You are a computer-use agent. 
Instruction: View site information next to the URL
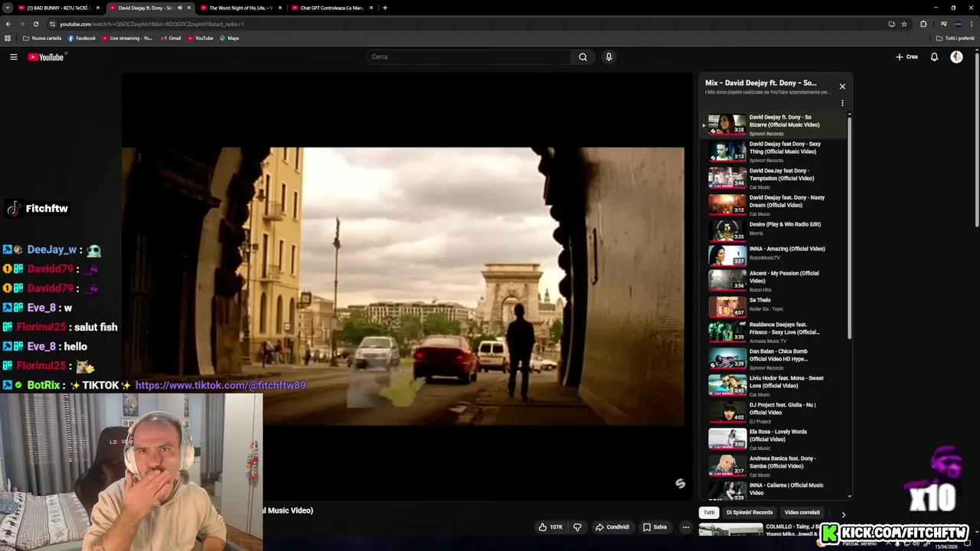[52, 24]
